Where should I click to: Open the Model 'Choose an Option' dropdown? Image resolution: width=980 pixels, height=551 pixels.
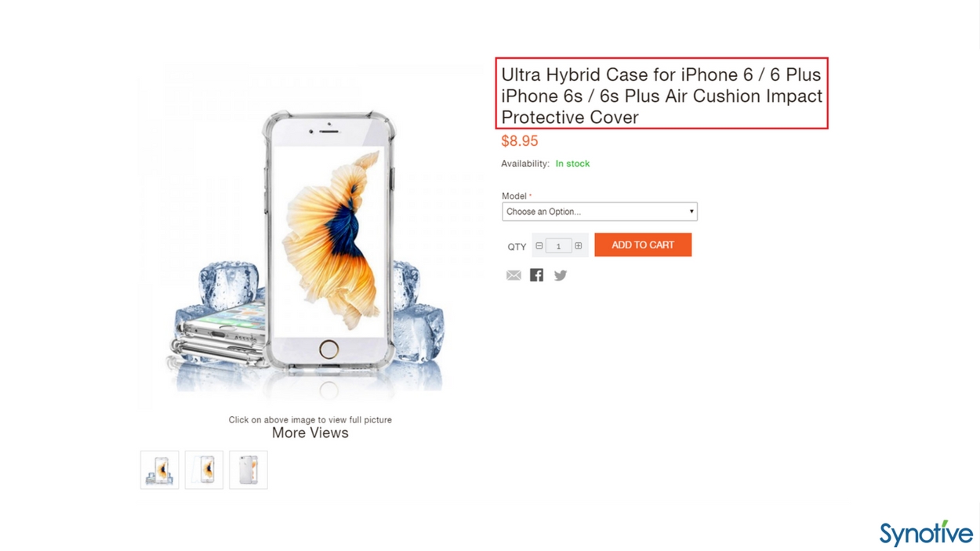point(600,212)
